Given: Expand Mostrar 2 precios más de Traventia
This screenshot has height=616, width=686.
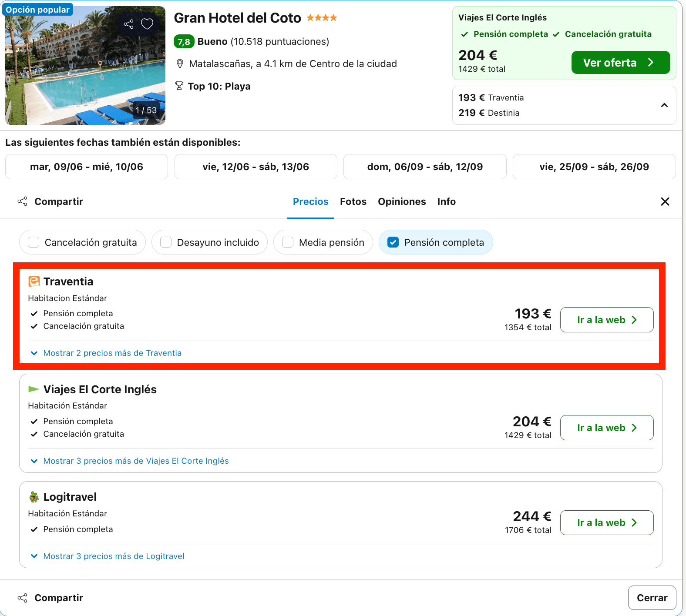Looking at the screenshot, I should pos(106,353).
